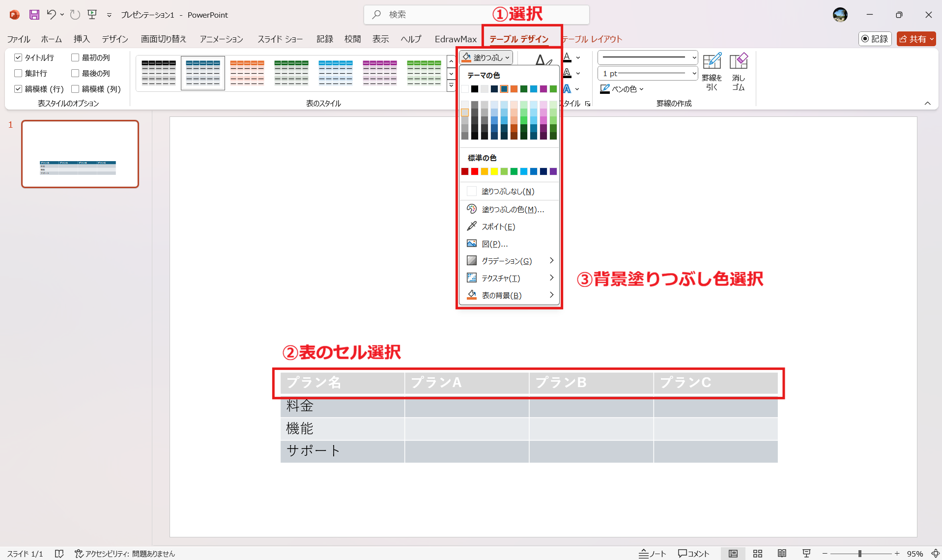Click アクセシビリティ status text

tap(125, 554)
